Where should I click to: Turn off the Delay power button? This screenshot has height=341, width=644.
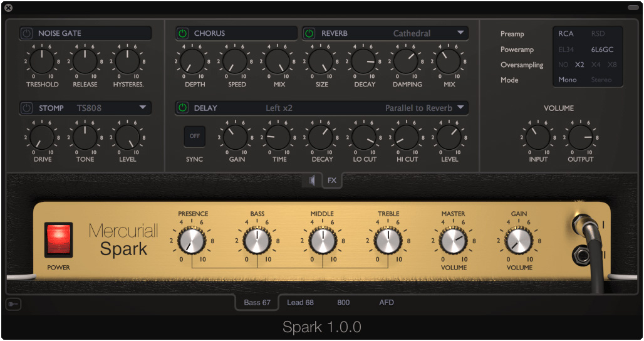coord(183,108)
